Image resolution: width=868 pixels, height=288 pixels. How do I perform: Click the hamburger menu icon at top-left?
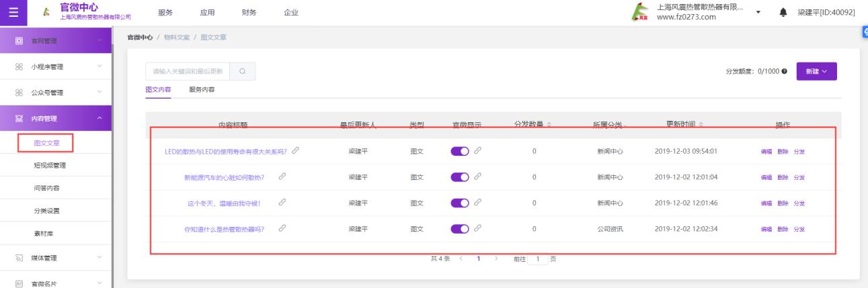13,13
